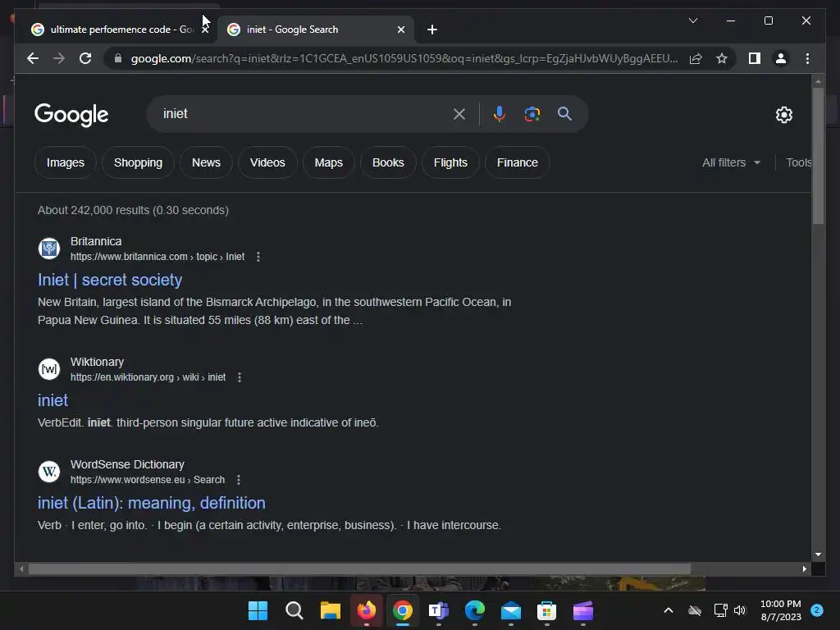Filter results by Flights
Viewport: 840px width, 630px height.
450,162
